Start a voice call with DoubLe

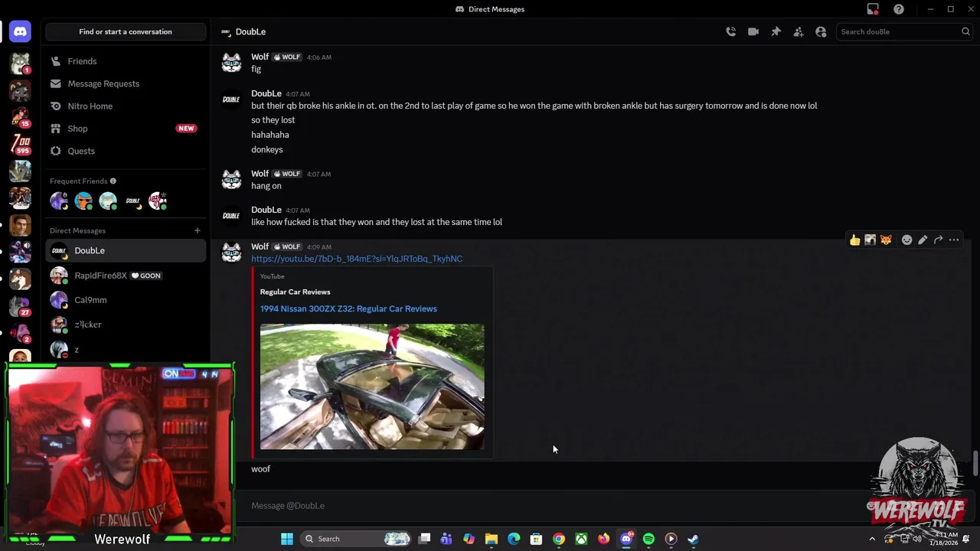(x=731, y=31)
